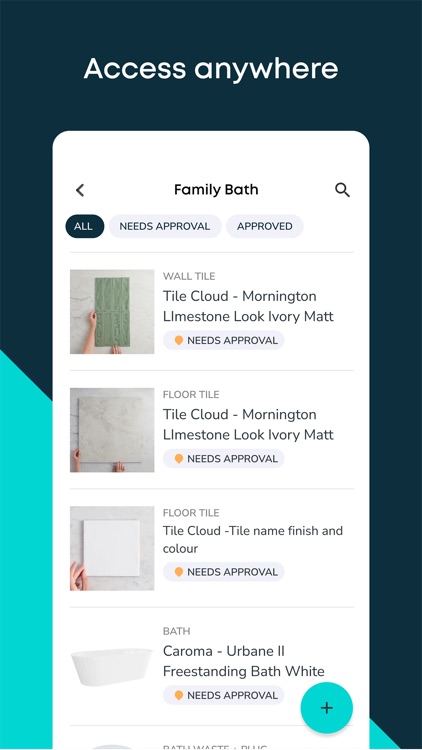Click orange status dot on wall tile badge

[178, 341]
